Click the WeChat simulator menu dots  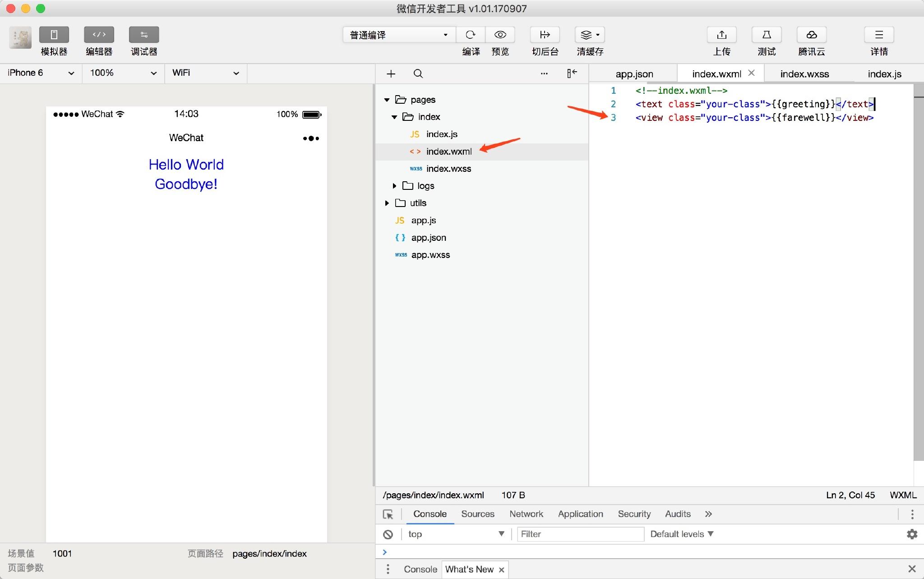coord(311,138)
